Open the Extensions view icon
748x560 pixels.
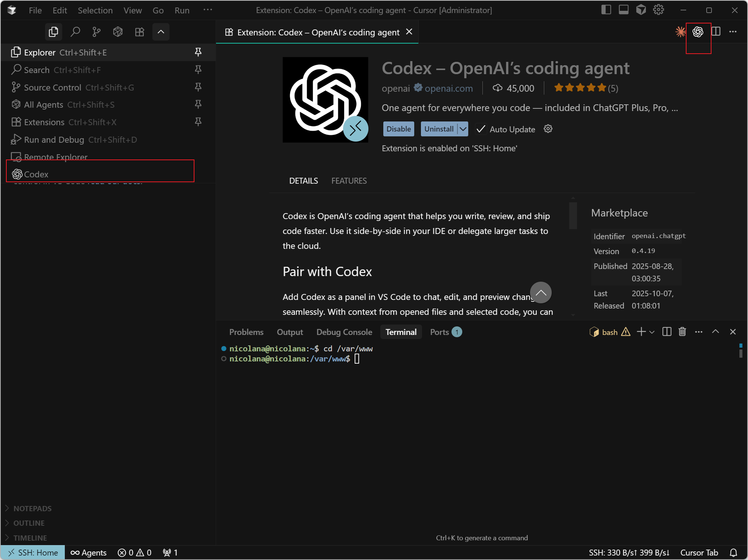pyautogui.click(x=139, y=32)
